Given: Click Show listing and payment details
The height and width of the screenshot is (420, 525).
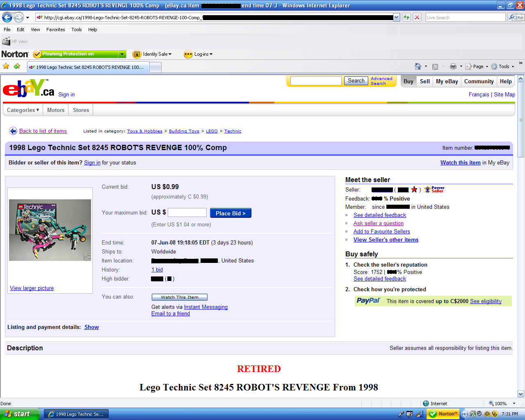Looking at the screenshot, I should tap(91, 327).
